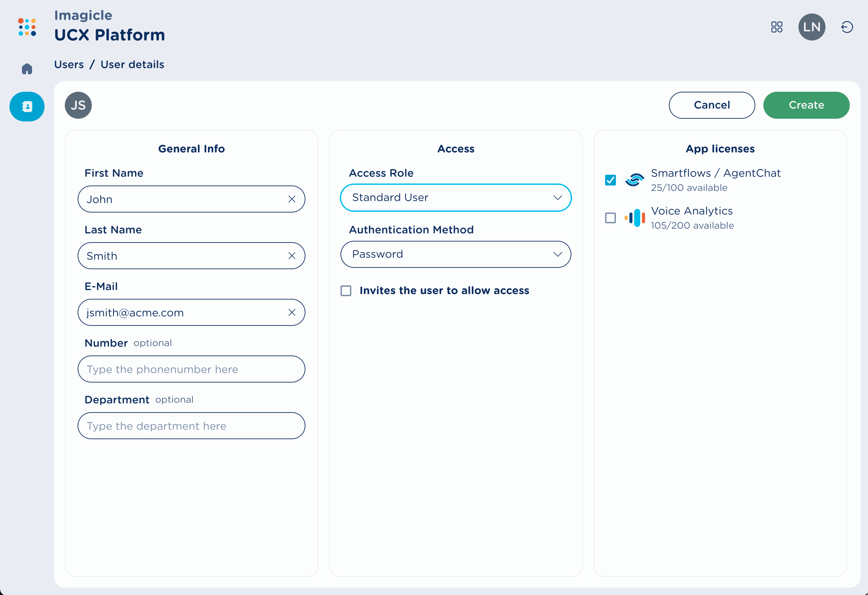Click the logout arrow icon

click(847, 27)
